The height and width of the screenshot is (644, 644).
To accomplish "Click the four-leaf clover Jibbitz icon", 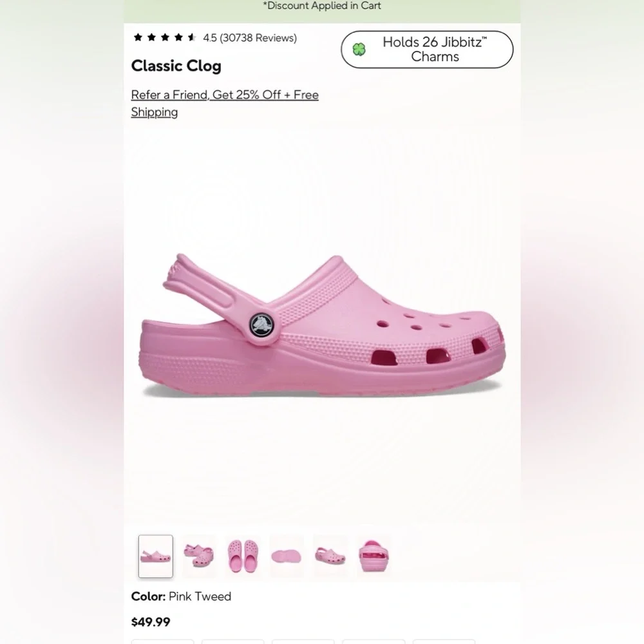I will coord(359,50).
